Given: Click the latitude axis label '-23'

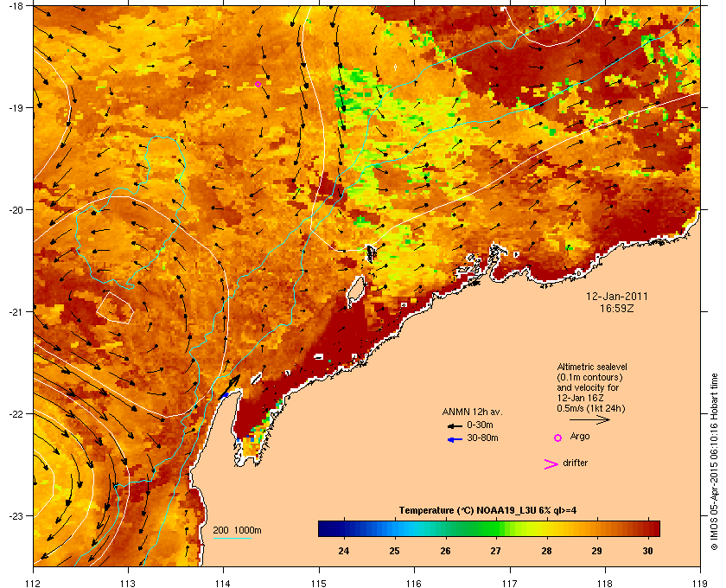Looking at the screenshot, I should pos(16,515).
